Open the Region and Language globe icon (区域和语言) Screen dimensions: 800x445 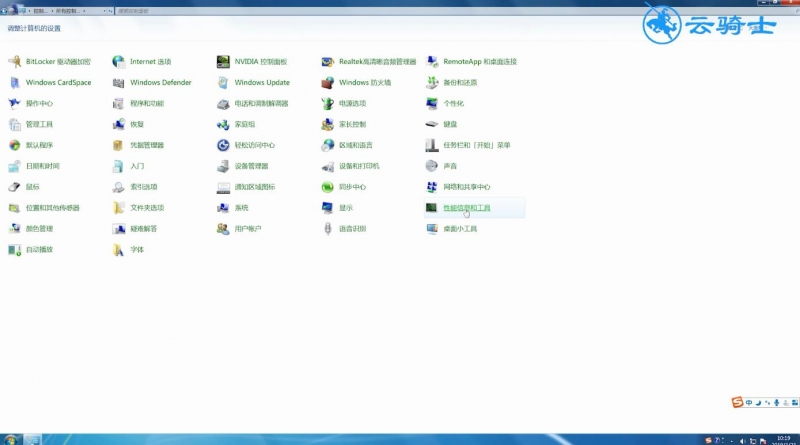coord(328,145)
